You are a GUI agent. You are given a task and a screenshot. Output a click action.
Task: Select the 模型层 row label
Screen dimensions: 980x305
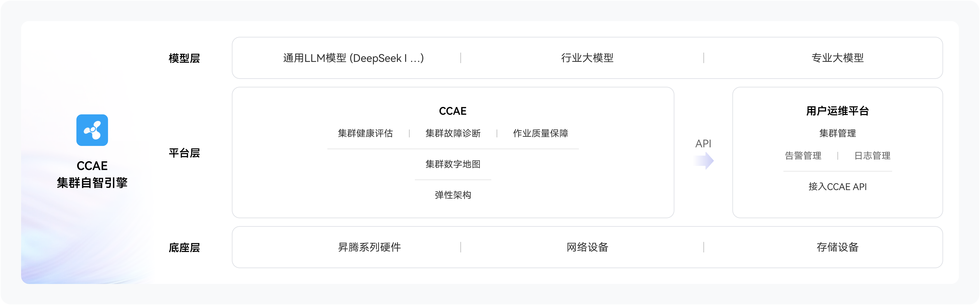tap(184, 58)
